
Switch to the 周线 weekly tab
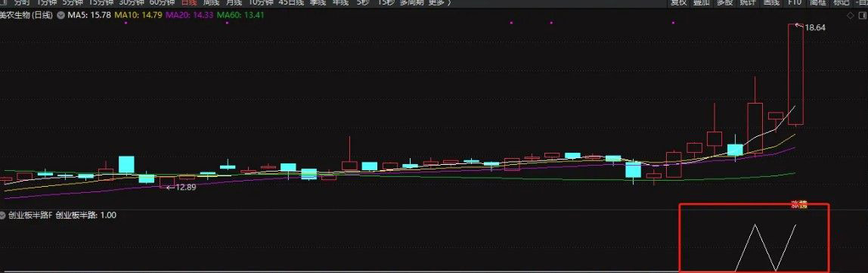[x=211, y=2]
